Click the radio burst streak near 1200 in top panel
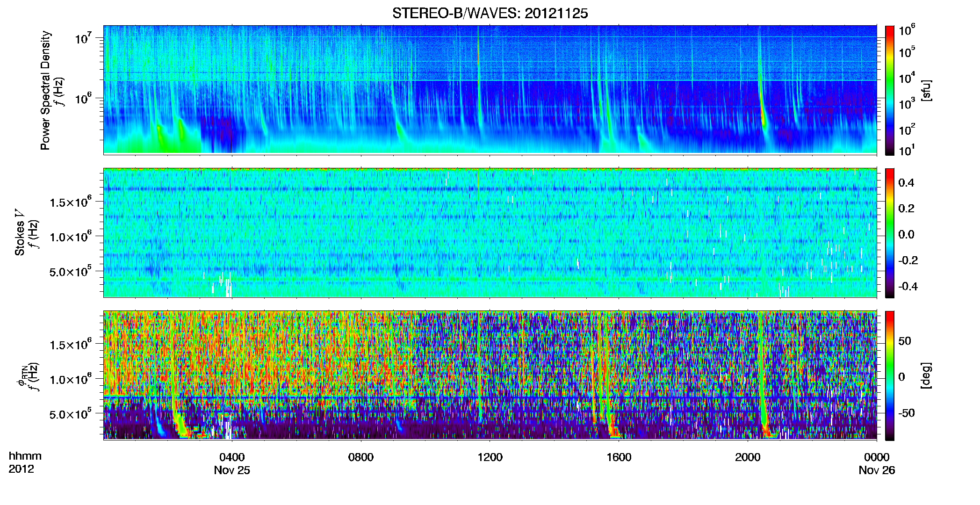Screen dimensions: 980x505 point(479,75)
